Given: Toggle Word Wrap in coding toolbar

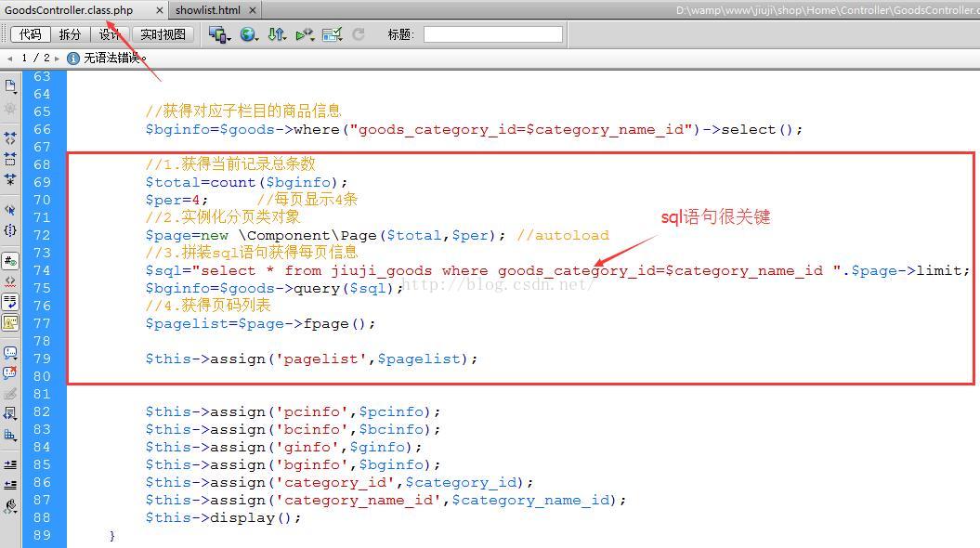Looking at the screenshot, I should (10, 302).
